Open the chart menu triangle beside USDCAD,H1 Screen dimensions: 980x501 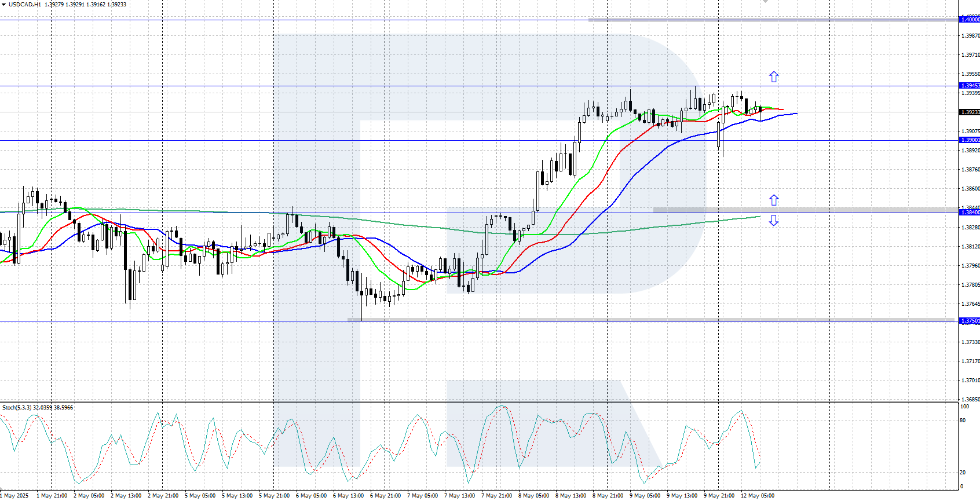[3, 5]
